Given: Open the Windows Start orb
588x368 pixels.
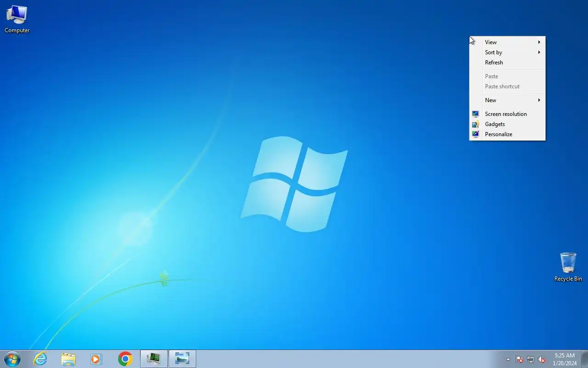Looking at the screenshot, I should (x=12, y=359).
